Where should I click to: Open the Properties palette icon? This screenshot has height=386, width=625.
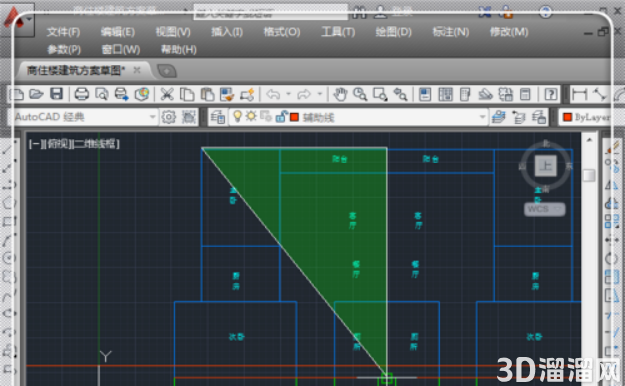pos(425,95)
